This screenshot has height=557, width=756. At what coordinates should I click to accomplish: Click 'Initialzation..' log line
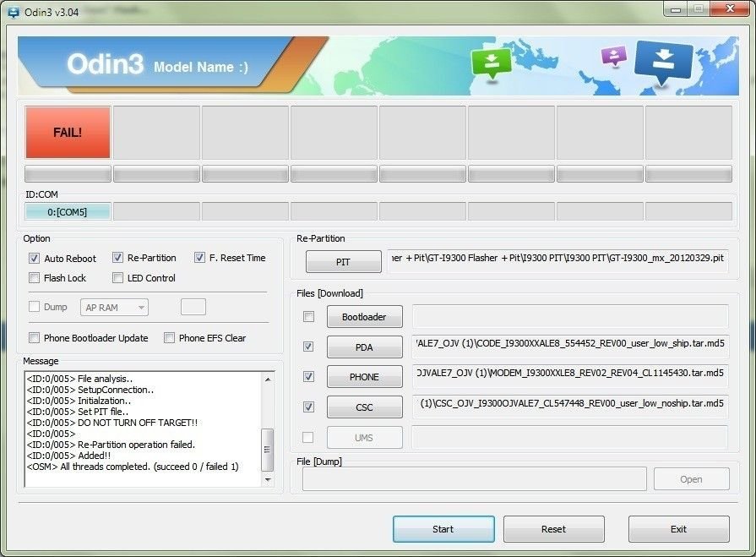[79, 401]
